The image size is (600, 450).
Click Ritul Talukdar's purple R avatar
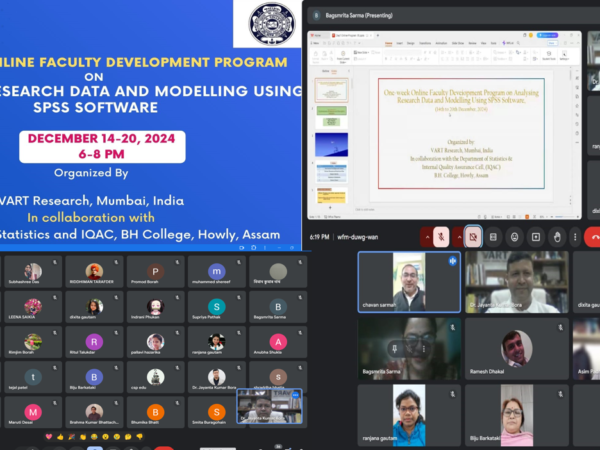point(94,342)
